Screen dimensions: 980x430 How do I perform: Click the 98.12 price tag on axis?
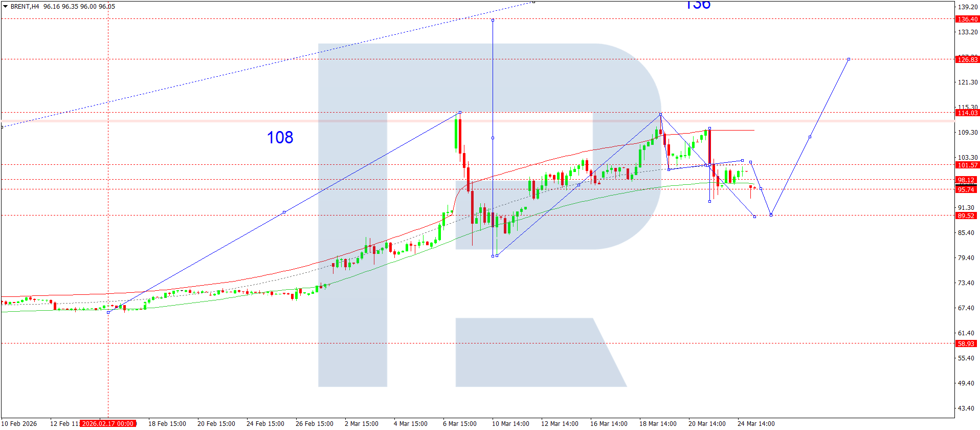point(966,180)
